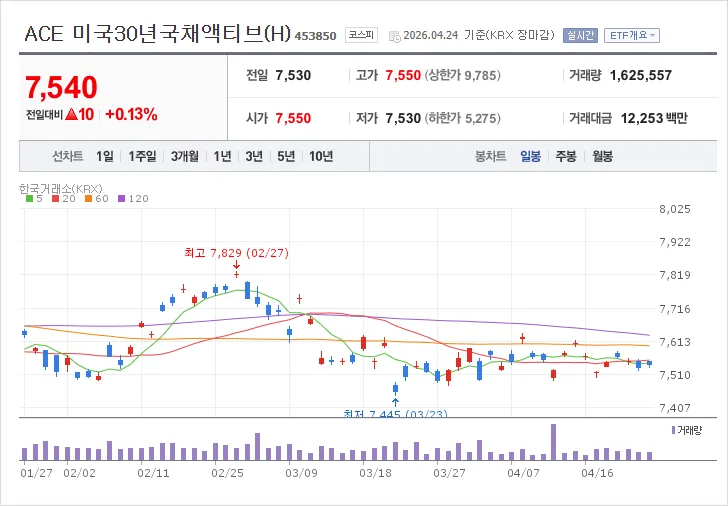Select the 10년 line chart tab
Screen dimensions: 728x506
click(321, 156)
